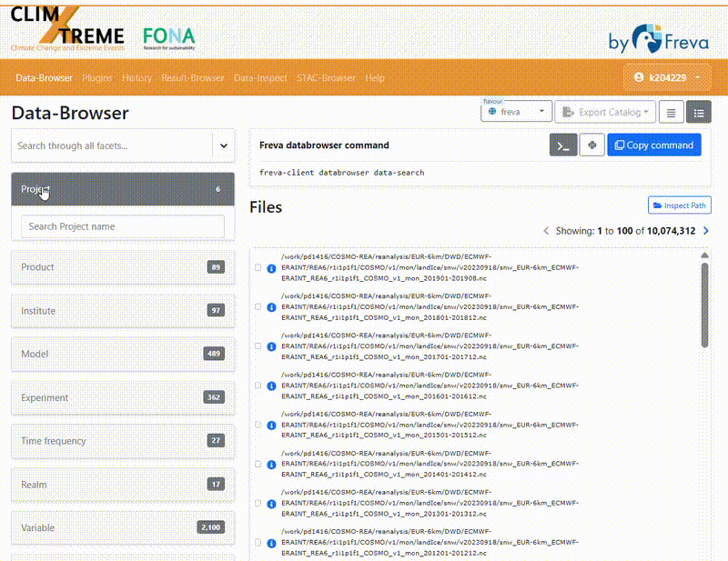Show info for file 201701-201712.nc
Screen dimensions: 728x561
(271, 346)
